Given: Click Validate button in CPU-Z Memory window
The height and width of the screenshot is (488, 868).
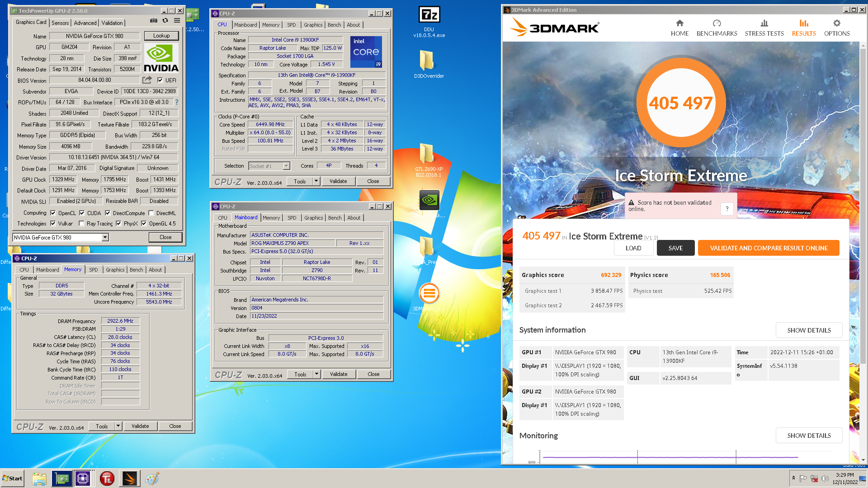Looking at the screenshot, I should (x=140, y=426).
